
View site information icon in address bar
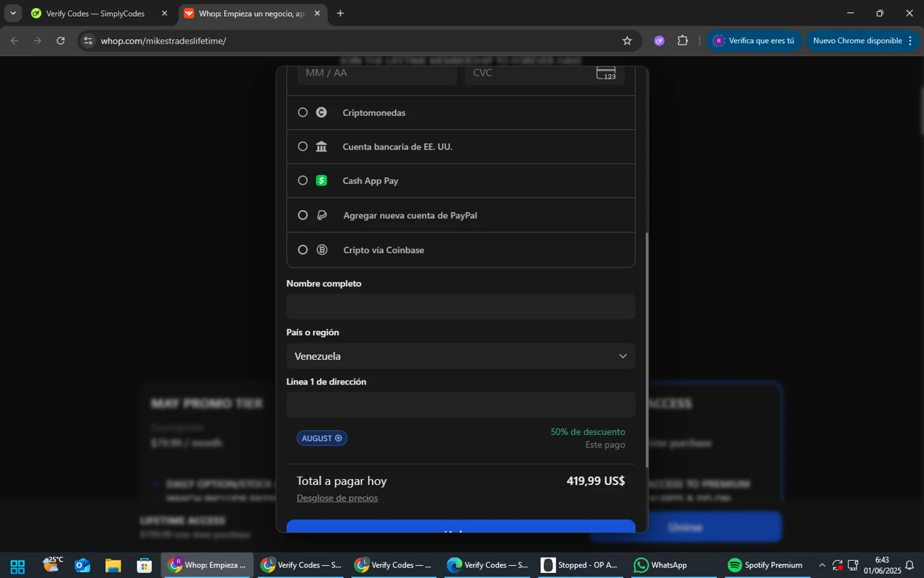(88, 41)
